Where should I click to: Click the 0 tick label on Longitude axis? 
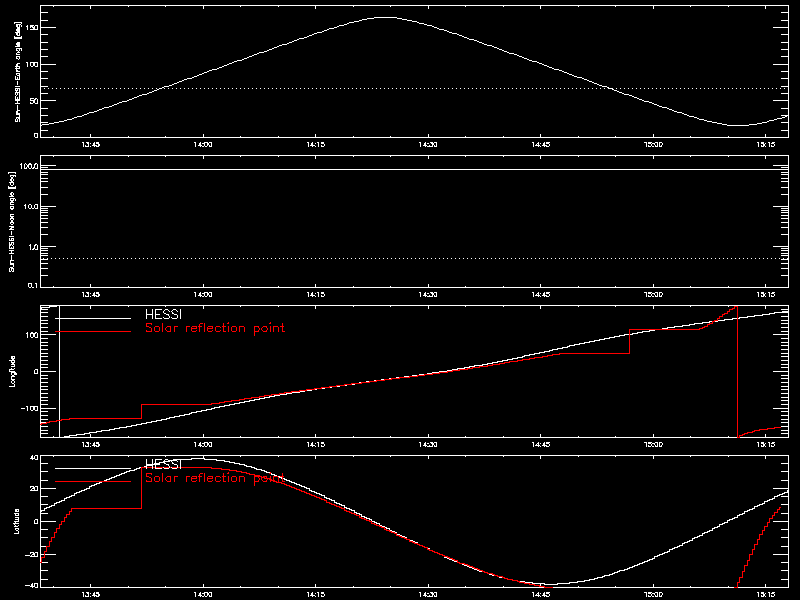(x=36, y=371)
